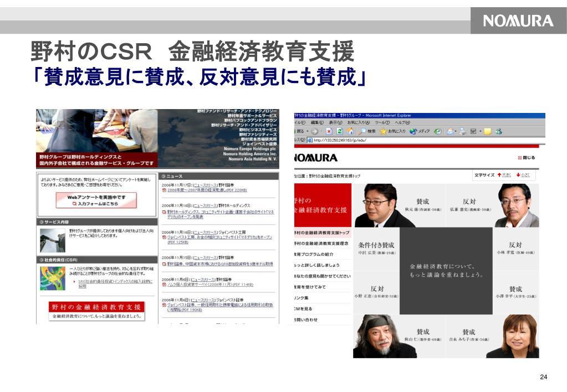Click the red up arrow 大きく icon

[x=499, y=175]
